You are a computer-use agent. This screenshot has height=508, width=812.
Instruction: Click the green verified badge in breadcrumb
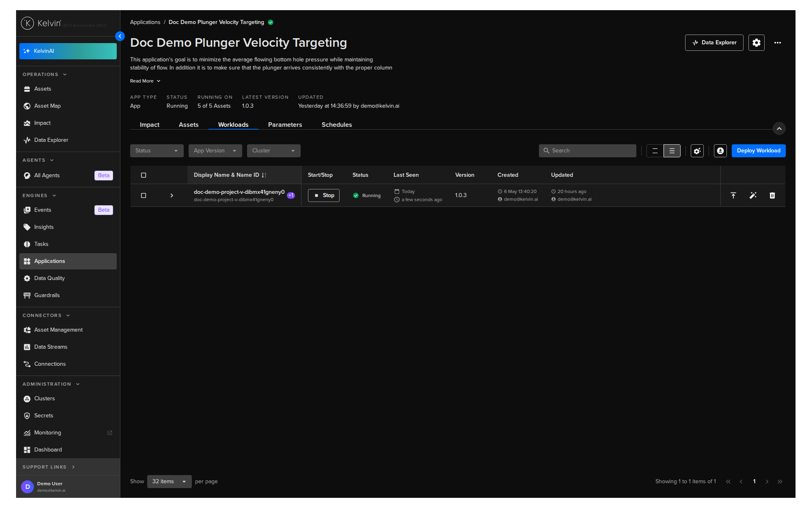(x=271, y=22)
